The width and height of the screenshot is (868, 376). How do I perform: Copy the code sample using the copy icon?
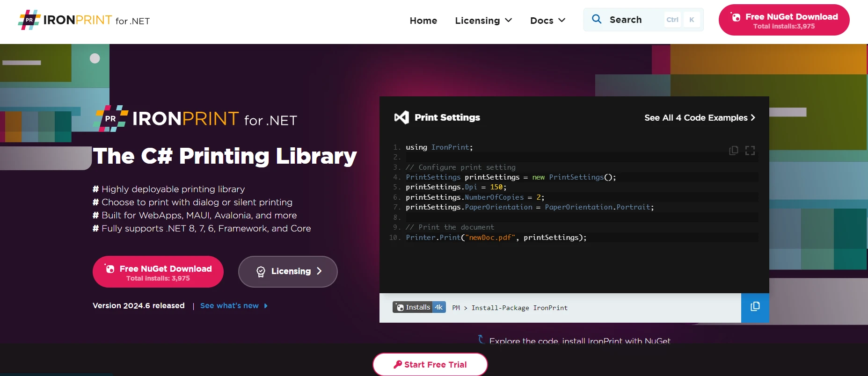[733, 150]
